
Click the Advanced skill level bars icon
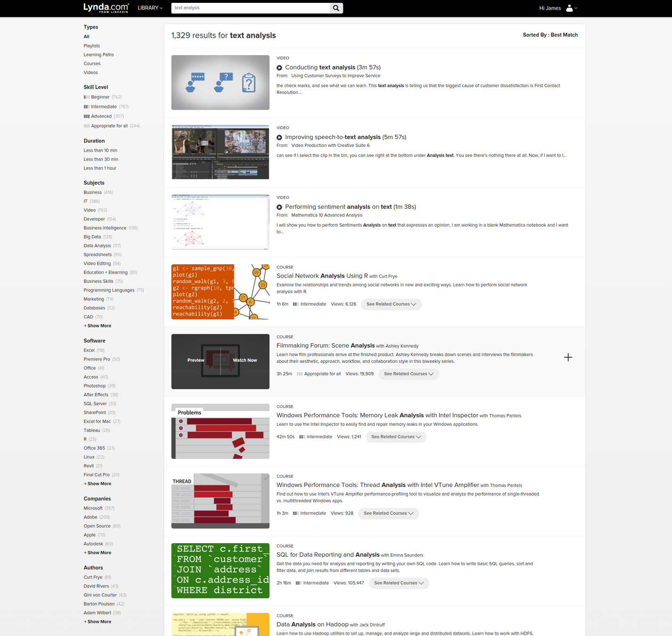87,116
